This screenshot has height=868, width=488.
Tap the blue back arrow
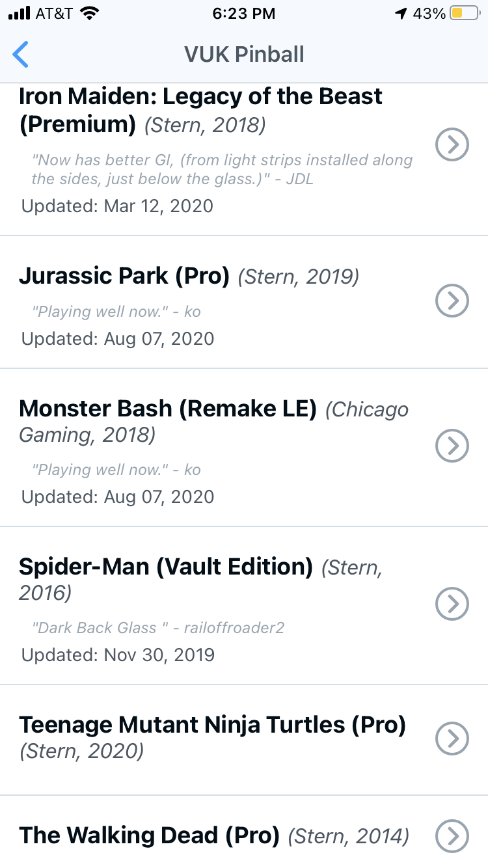pyautogui.click(x=21, y=55)
